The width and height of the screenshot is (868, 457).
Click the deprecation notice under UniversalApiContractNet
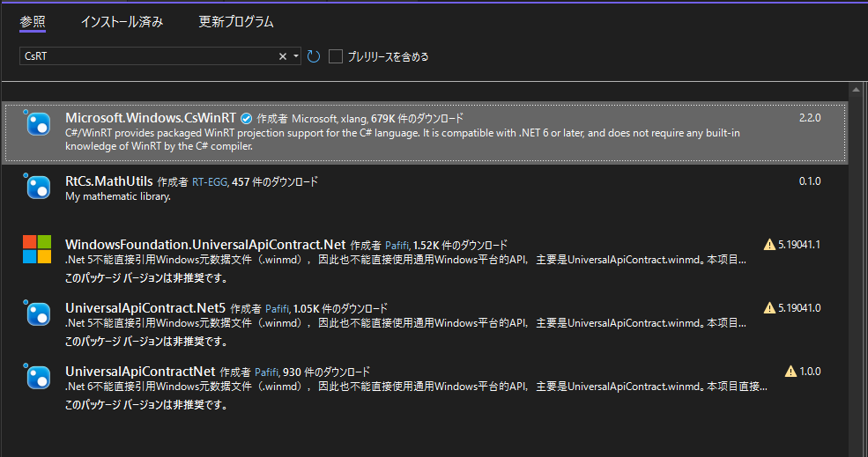pyautogui.click(x=146, y=405)
